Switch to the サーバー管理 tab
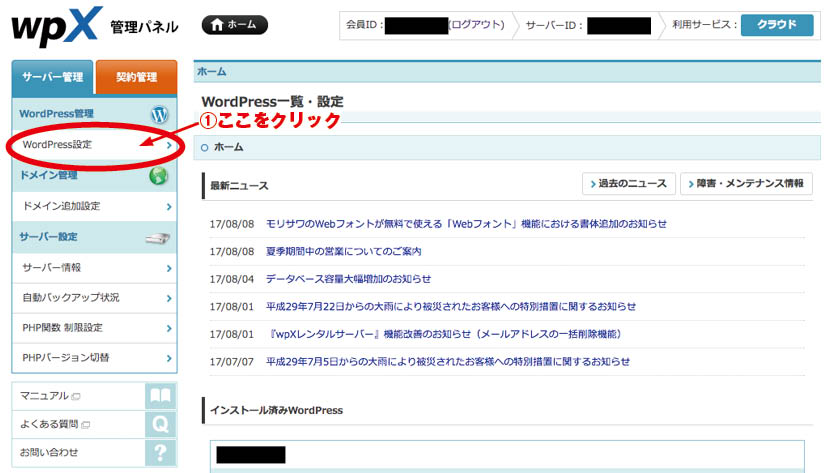Viewport: 839px width, 473px height. [52, 77]
